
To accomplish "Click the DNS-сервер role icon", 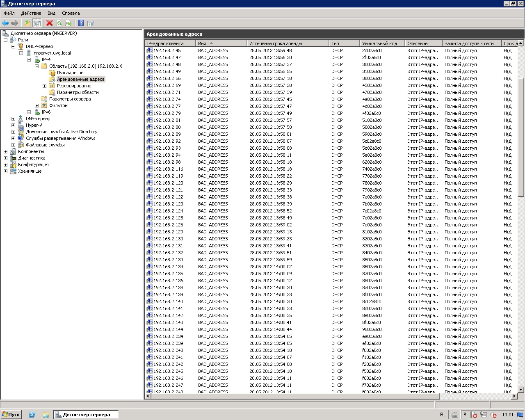I will (21, 119).
